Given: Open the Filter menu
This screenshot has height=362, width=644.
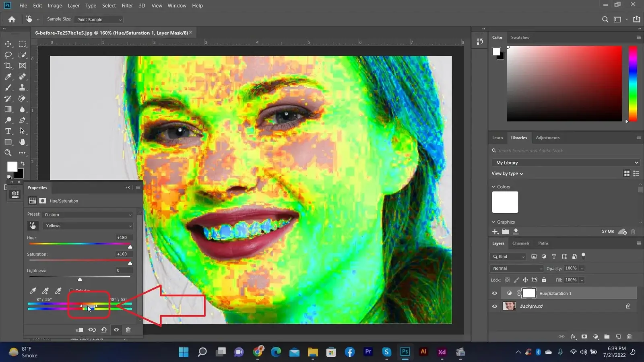Looking at the screenshot, I should coord(127,6).
